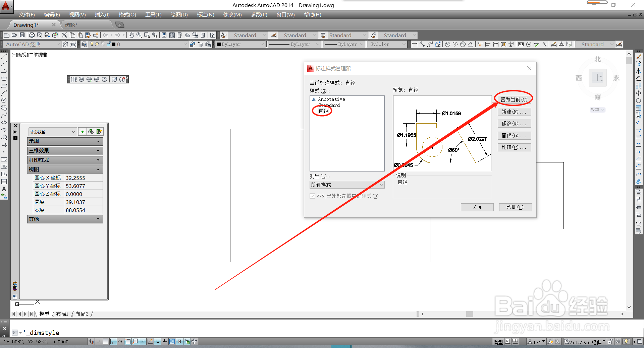The height and width of the screenshot is (348, 644).
Task: Switch to the 布局1 layout tab
Action: [62, 314]
